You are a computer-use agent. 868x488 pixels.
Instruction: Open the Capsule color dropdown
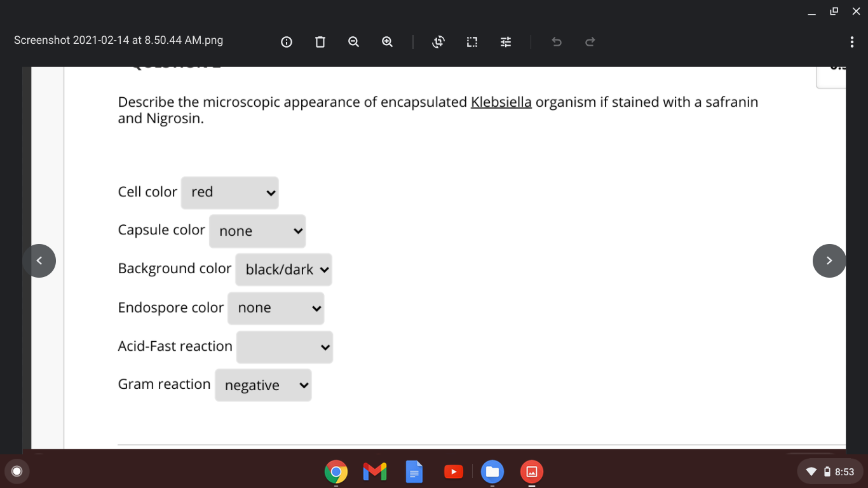[257, 231]
